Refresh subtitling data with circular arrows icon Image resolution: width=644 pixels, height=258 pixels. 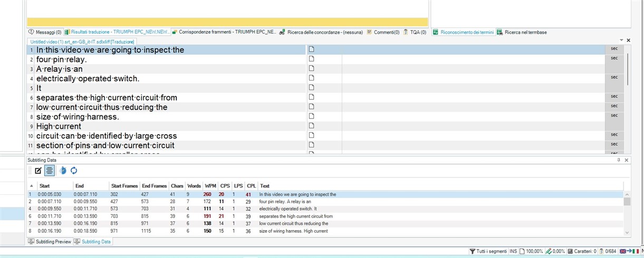coord(74,171)
